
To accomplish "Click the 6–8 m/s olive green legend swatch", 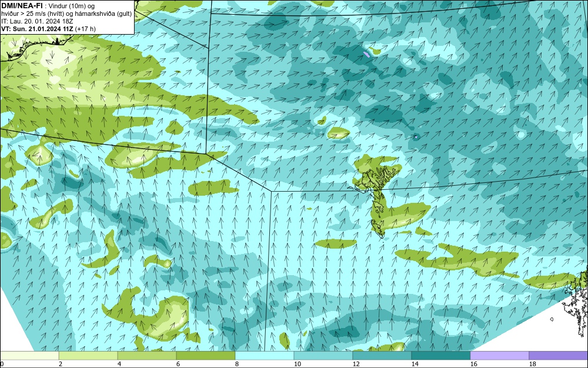I will pos(205,356).
